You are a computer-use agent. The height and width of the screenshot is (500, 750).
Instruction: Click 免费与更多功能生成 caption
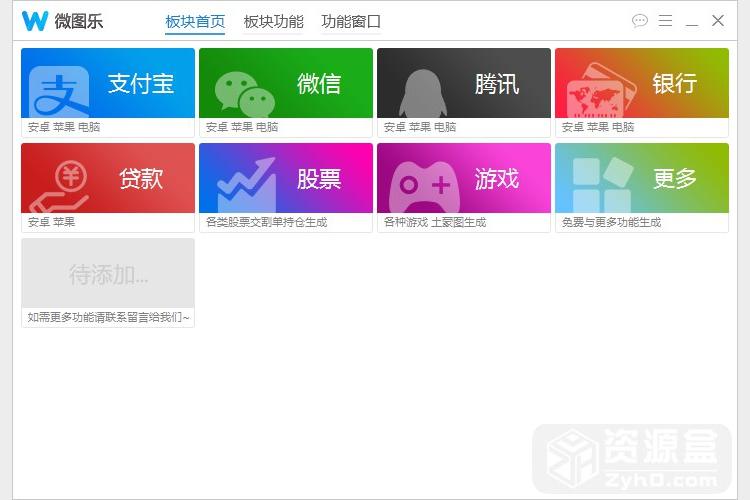pos(611,222)
